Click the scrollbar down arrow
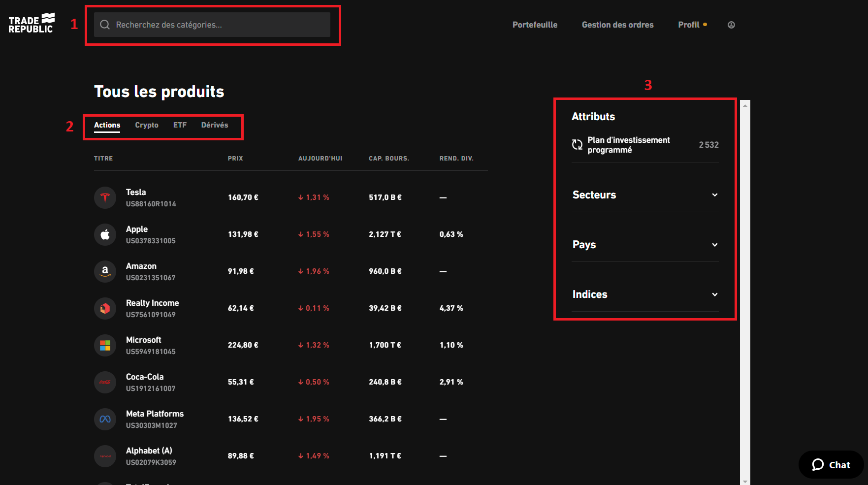Viewport: 868px width, 485px height. point(745,481)
